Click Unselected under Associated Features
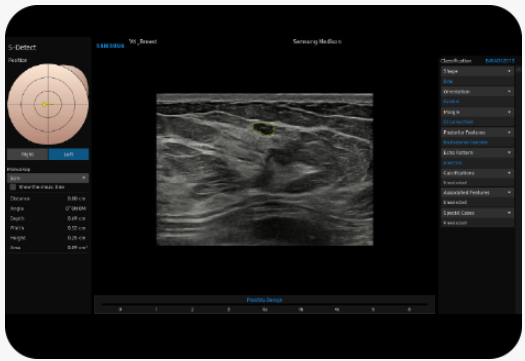This screenshot has width=525, height=361. 455,202
